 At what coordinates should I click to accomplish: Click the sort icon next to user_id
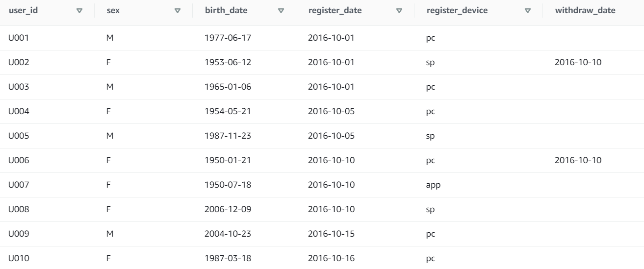point(80,11)
